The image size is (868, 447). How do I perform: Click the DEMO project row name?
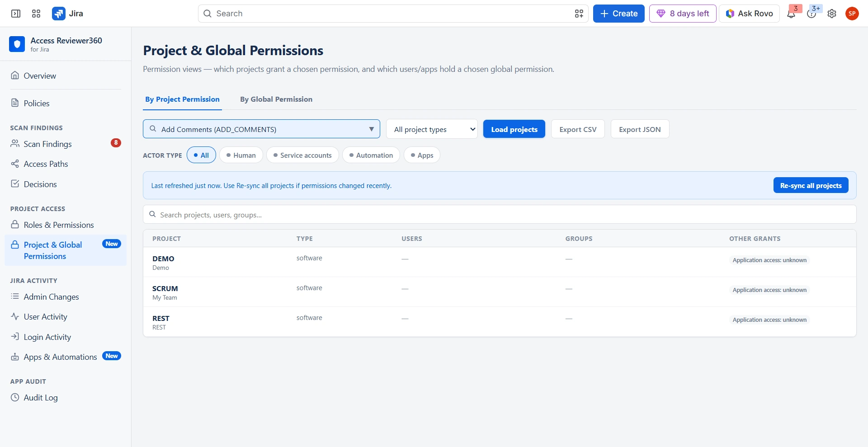163,259
